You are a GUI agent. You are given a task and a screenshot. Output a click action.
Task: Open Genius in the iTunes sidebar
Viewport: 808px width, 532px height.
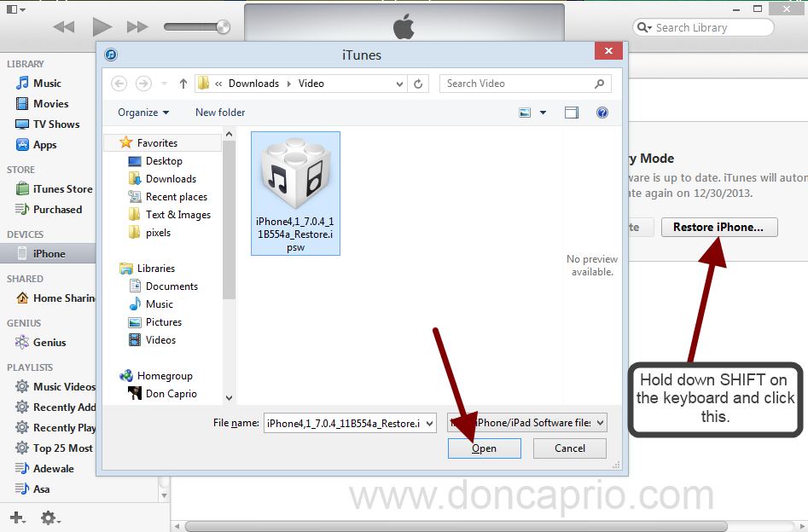click(49, 343)
